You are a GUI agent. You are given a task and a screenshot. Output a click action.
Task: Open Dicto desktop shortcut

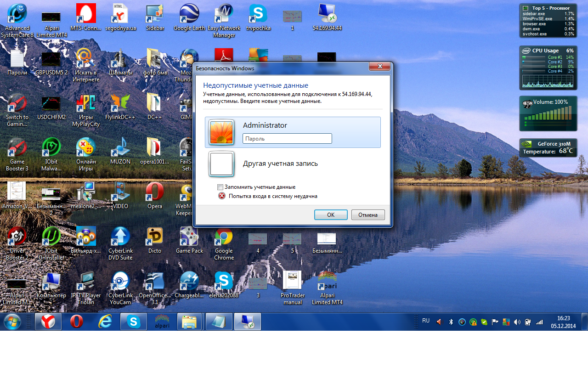coord(155,240)
